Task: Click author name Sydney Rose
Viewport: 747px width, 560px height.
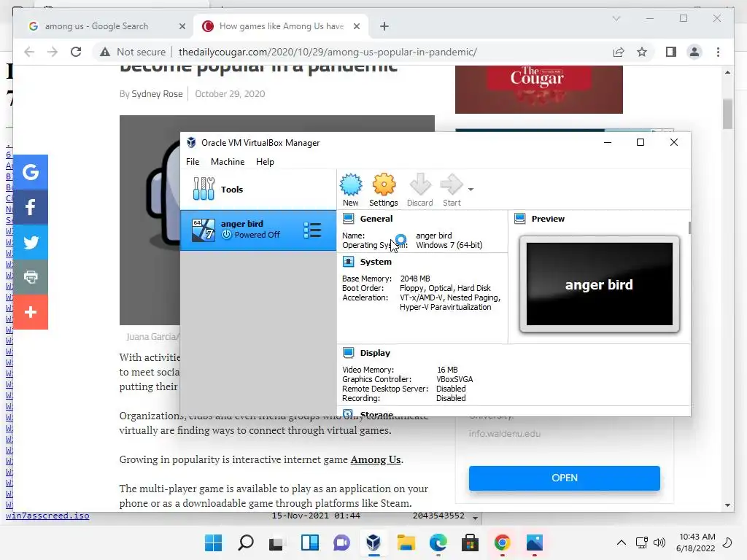Action: coord(157,94)
